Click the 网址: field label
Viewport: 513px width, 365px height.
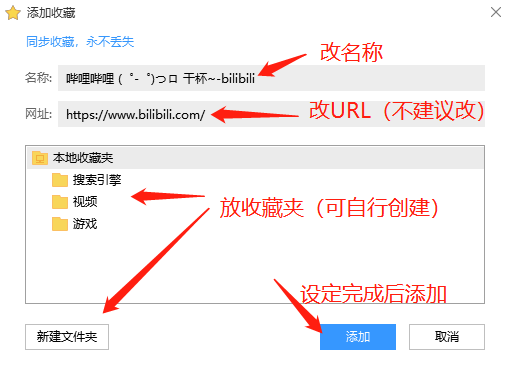(x=39, y=114)
